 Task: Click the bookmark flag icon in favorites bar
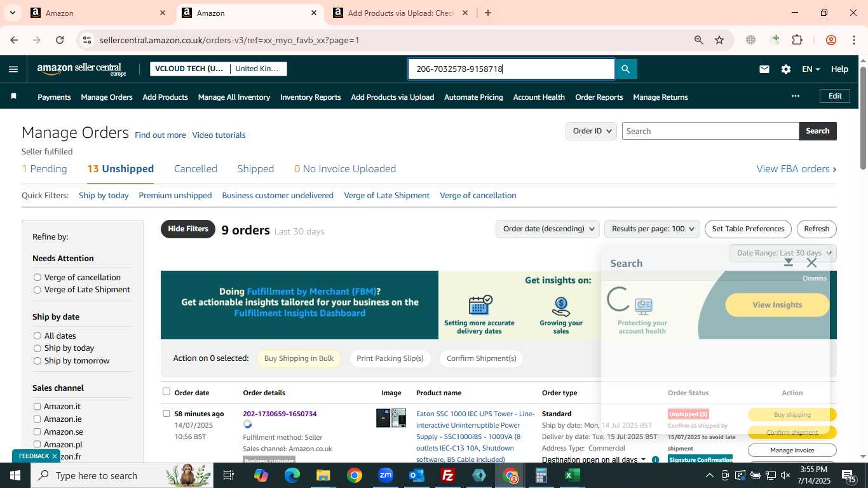click(13, 97)
